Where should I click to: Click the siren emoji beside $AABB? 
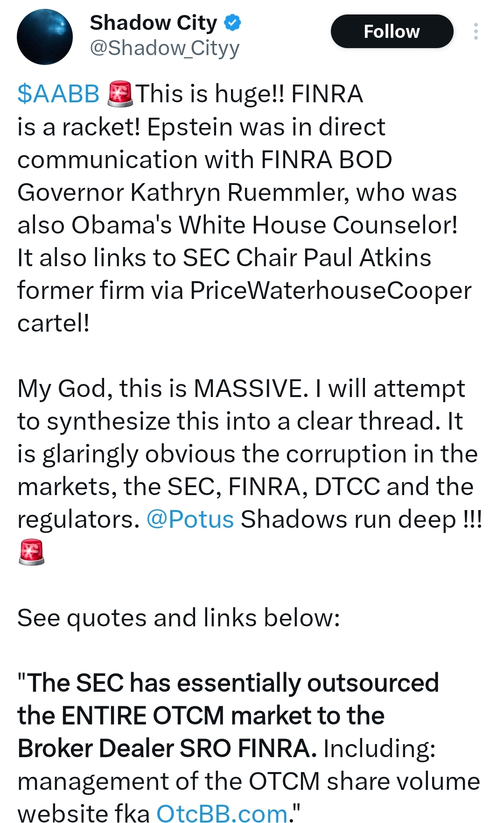pyautogui.click(x=120, y=93)
